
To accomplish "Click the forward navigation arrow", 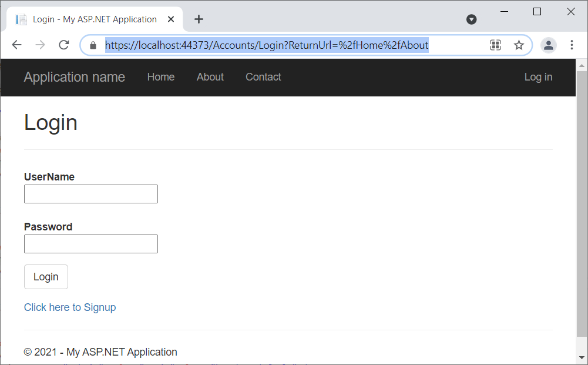I will tap(39, 45).
